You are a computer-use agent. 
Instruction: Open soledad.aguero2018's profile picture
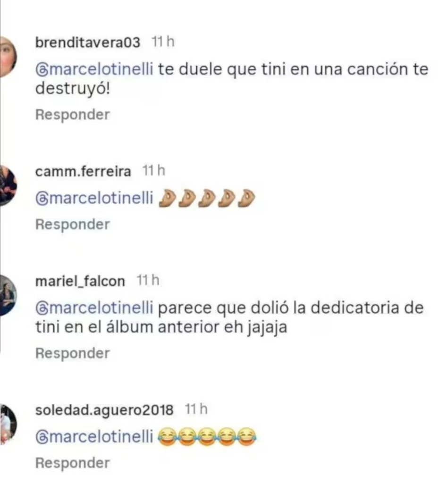coord(8,424)
